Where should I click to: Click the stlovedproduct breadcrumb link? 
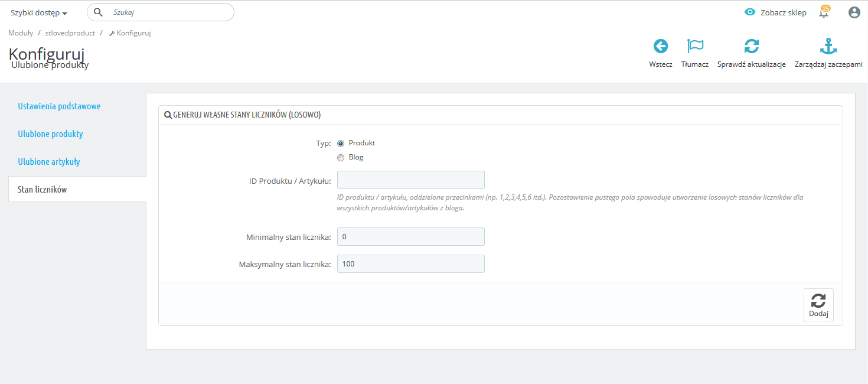click(x=70, y=33)
